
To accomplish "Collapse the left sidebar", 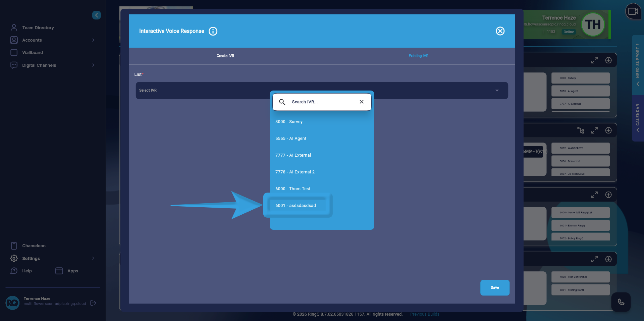I will click(97, 15).
